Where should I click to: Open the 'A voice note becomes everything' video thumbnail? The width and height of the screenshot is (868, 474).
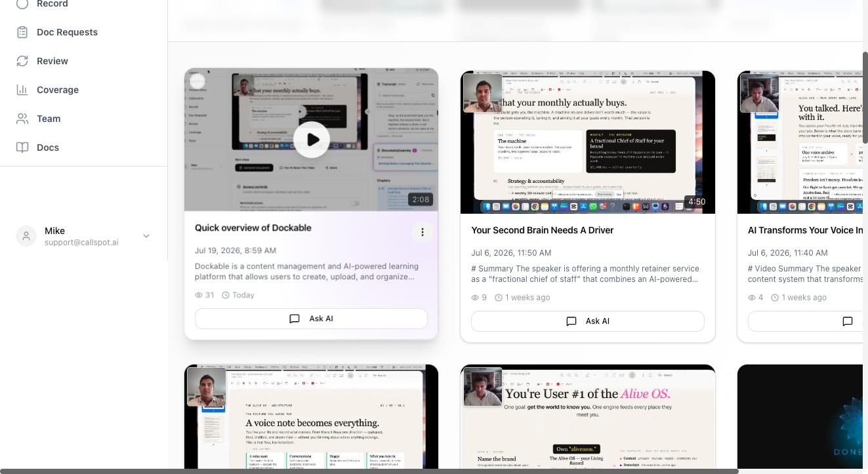311,417
